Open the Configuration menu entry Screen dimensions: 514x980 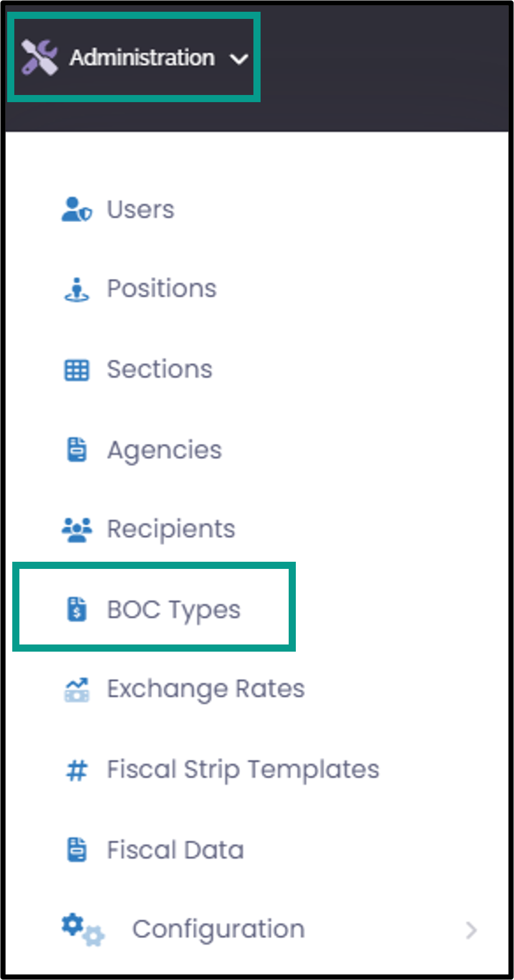pyautogui.click(x=219, y=930)
